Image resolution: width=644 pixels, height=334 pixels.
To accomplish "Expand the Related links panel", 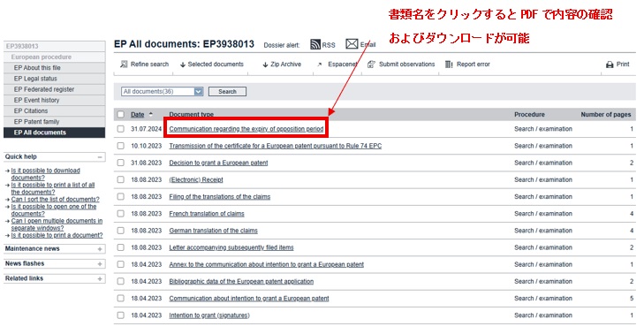I will (x=100, y=278).
